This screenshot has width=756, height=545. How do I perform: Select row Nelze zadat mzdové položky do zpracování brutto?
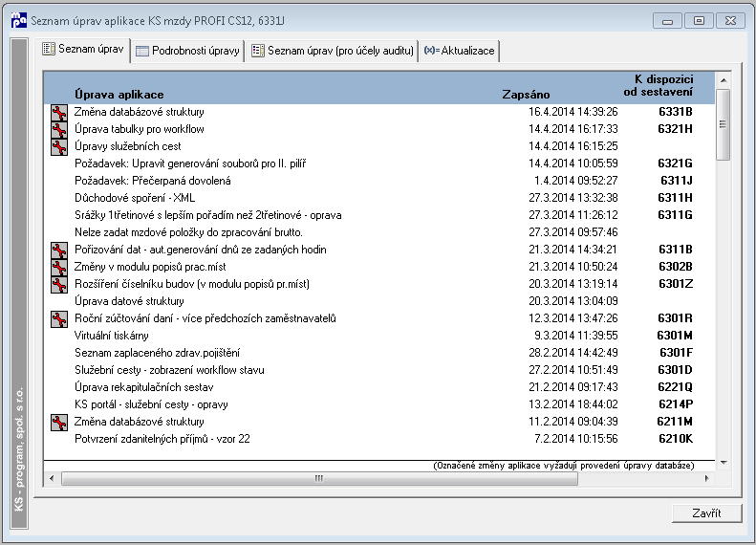379,232
